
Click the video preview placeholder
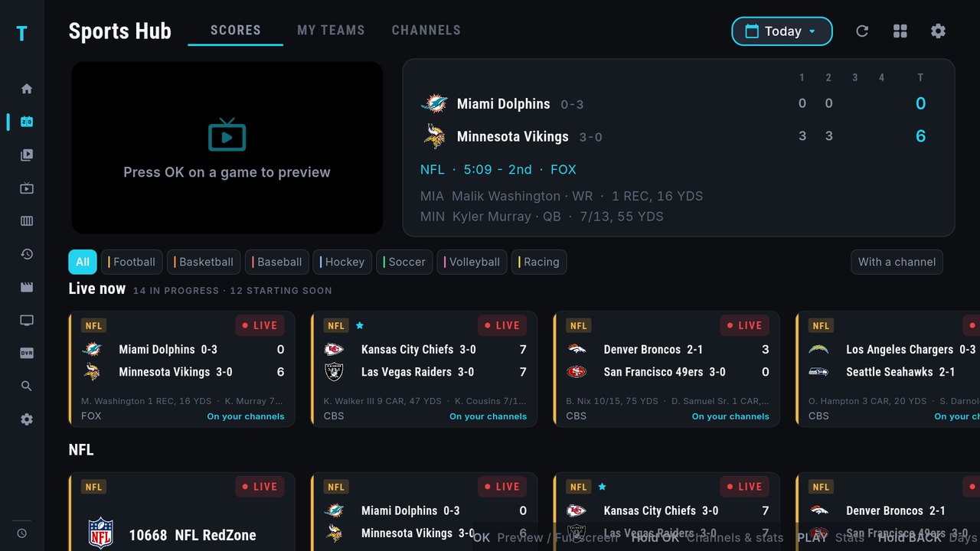pos(227,148)
